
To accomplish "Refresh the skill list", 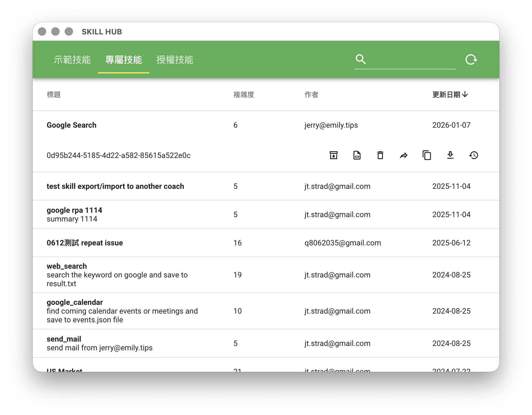I will [471, 60].
